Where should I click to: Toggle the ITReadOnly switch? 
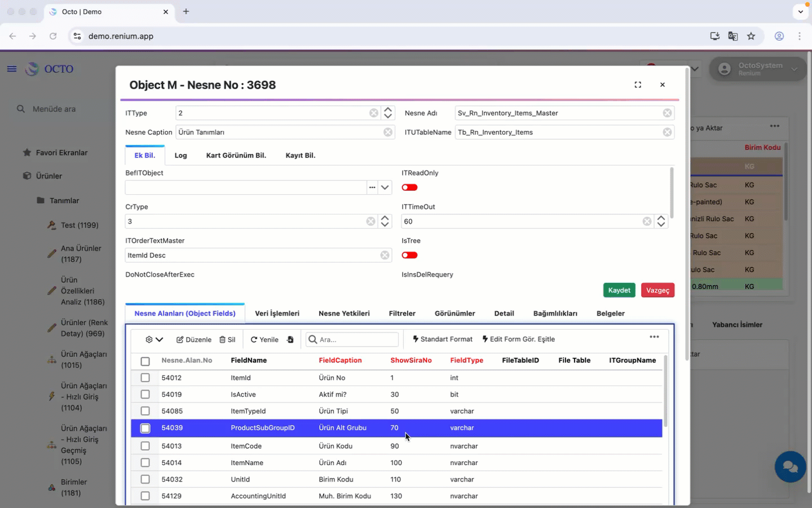pos(409,187)
